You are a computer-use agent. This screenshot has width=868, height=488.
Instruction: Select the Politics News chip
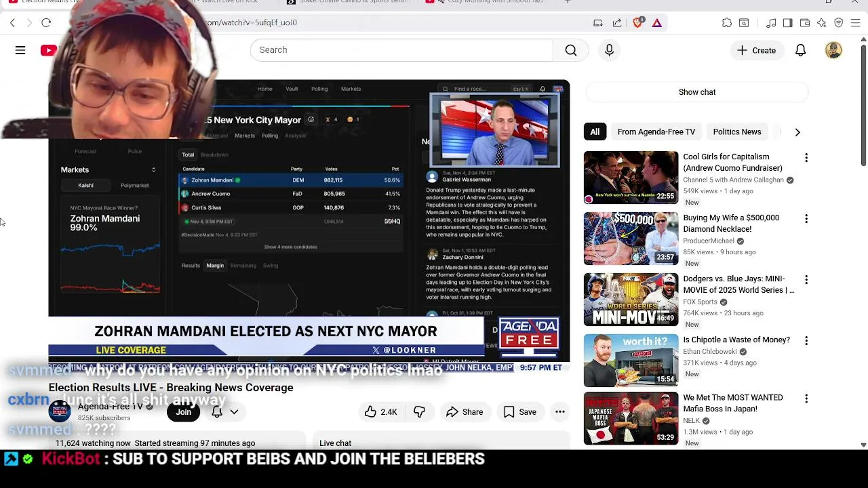pyautogui.click(x=737, y=132)
